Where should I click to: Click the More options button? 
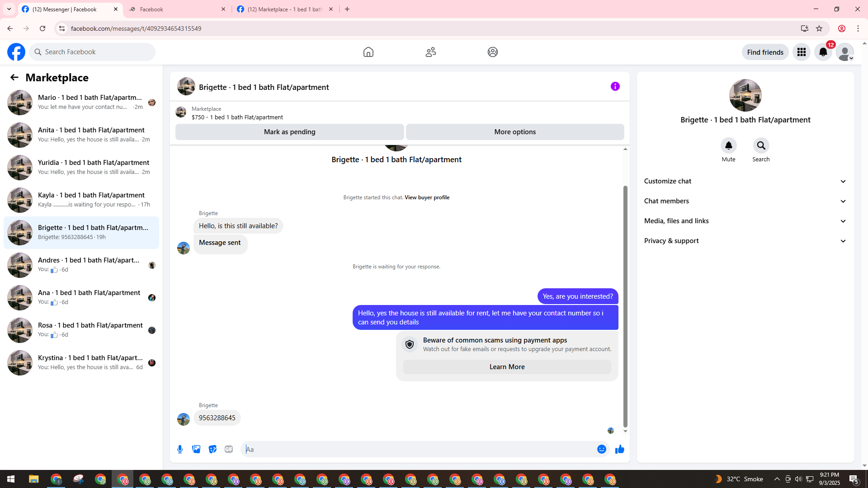point(515,132)
